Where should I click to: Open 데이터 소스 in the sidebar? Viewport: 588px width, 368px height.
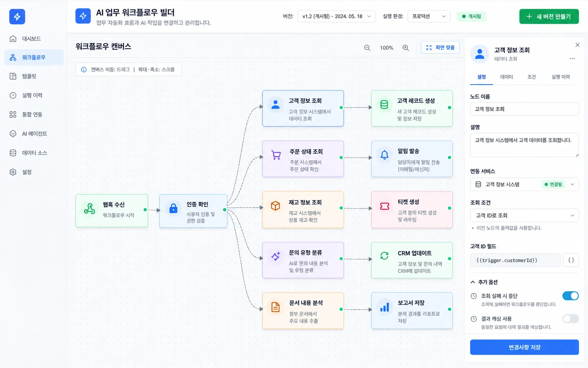coord(34,153)
